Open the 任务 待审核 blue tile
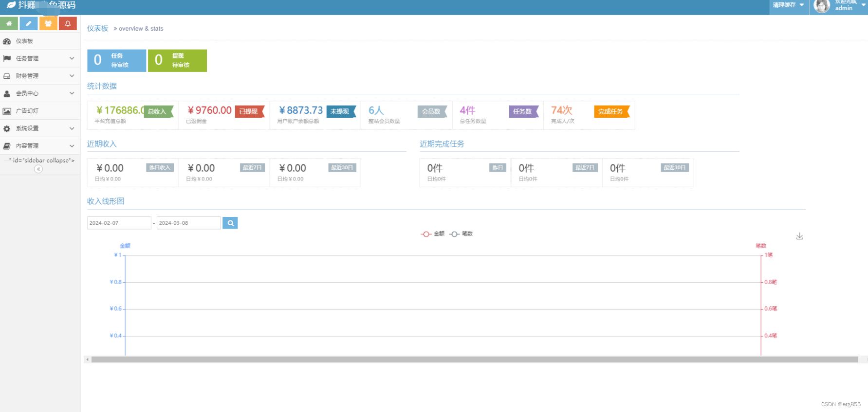Image resolution: width=868 pixels, height=412 pixels. [116, 60]
